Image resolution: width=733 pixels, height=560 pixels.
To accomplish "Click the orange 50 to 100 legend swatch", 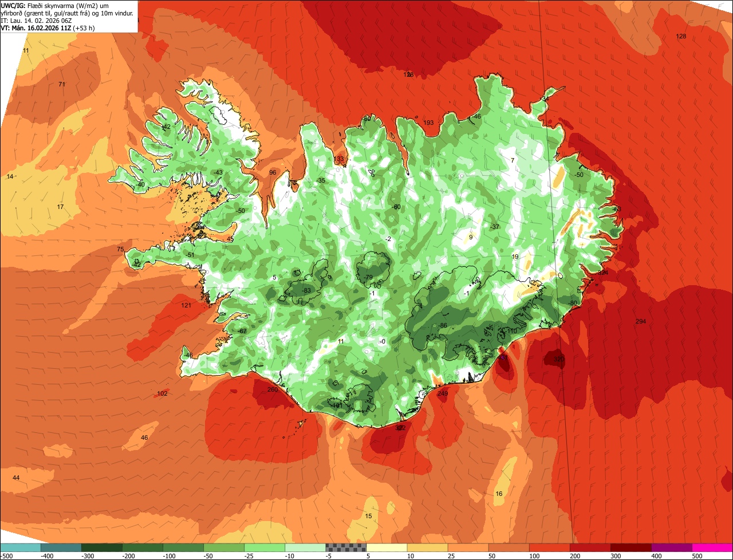I will (509, 547).
